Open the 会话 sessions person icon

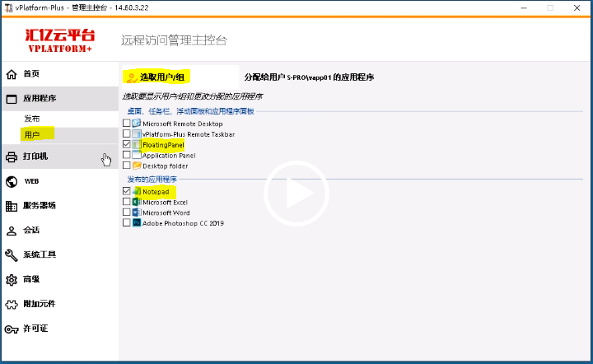click(12, 231)
